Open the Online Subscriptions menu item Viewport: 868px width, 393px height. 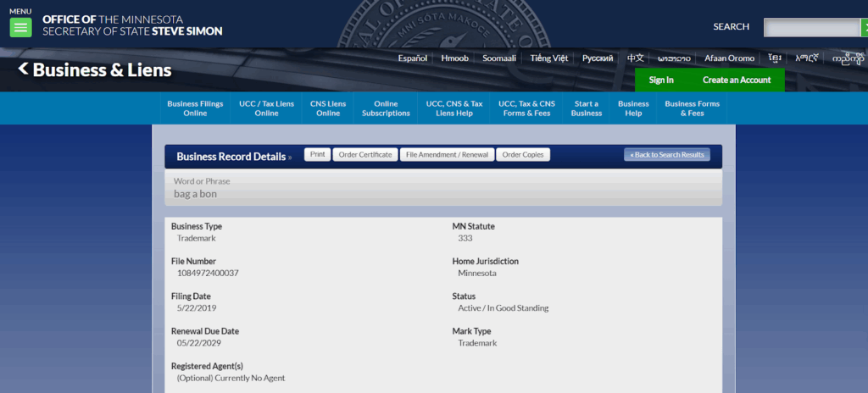tap(386, 108)
